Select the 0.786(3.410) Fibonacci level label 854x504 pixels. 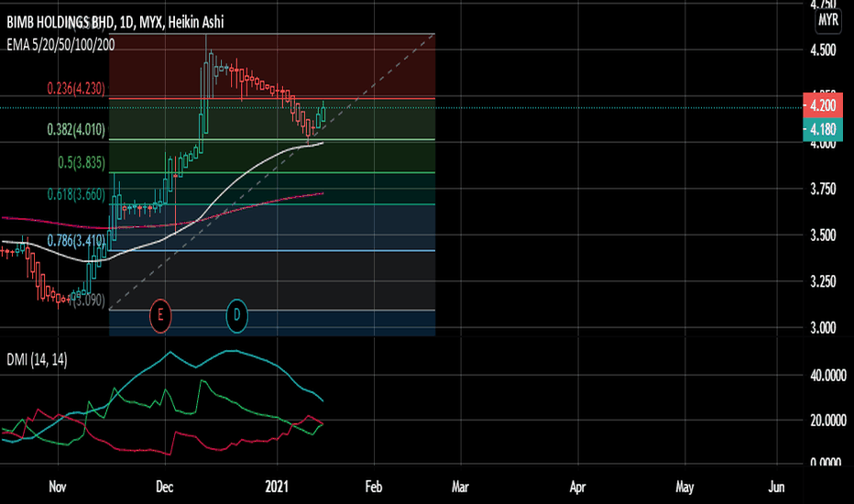click(76, 240)
